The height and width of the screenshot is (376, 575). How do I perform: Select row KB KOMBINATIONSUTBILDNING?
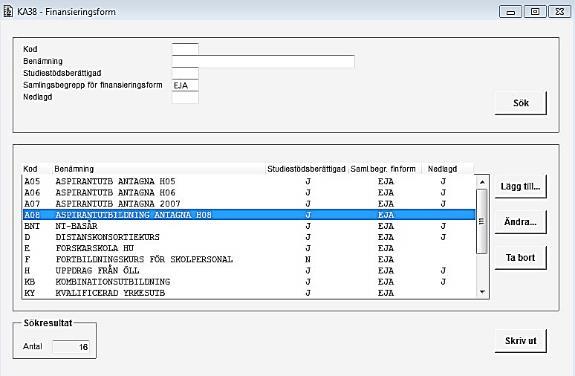(x=249, y=282)
